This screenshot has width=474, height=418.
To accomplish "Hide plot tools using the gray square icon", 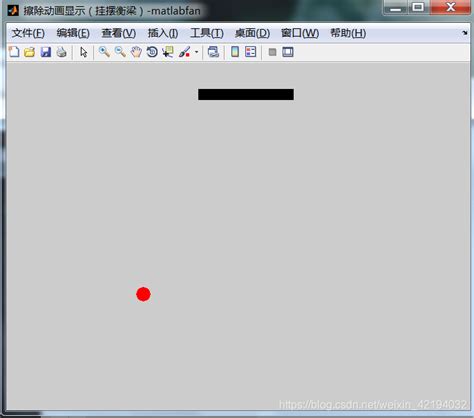I will (x=272, y=52).
